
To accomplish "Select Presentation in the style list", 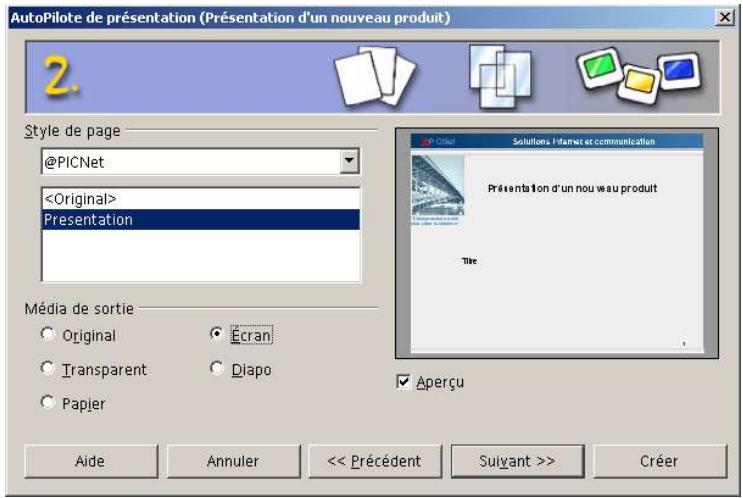I will pos(201,220).
